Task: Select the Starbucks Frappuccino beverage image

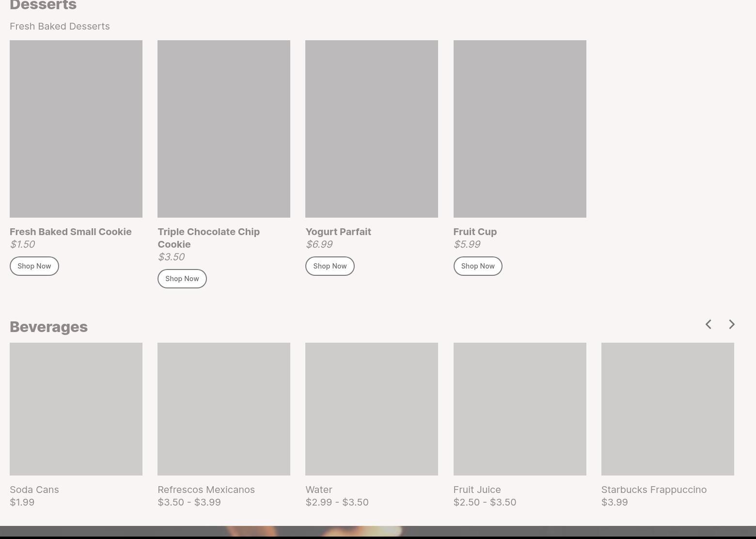Action: point(667,409)
